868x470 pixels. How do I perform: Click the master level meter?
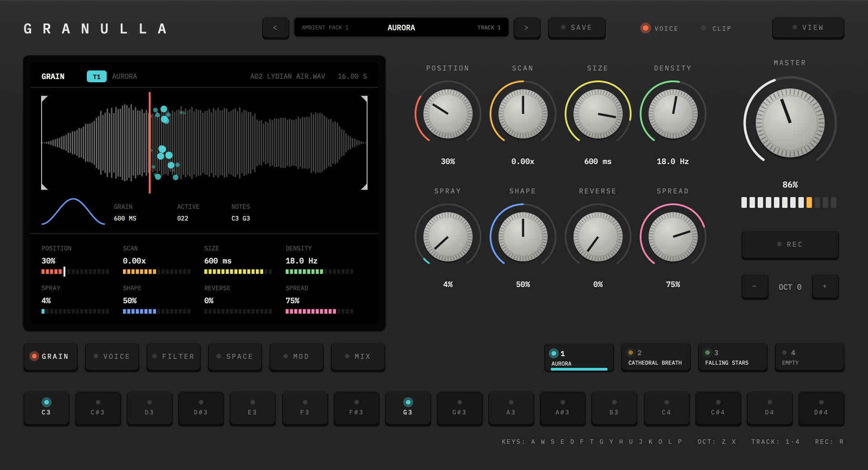(x=789, y=202)
